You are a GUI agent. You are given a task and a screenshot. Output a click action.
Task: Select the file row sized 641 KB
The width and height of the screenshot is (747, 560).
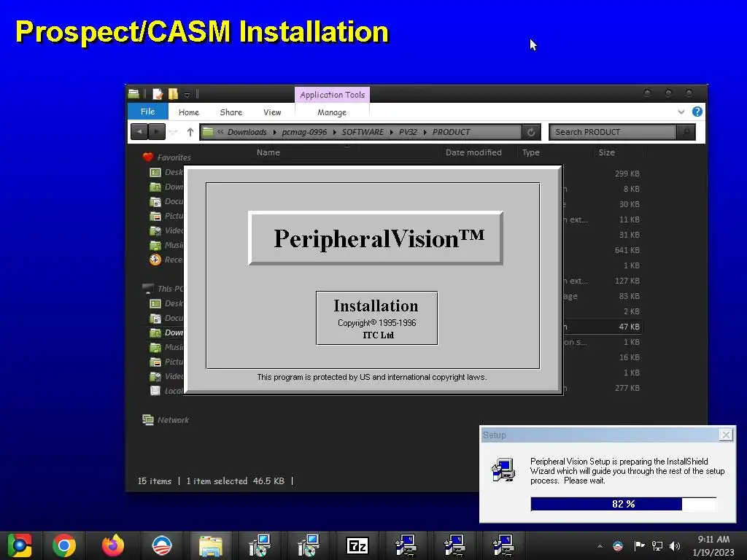pyautogui.click(x=603, y=250)
